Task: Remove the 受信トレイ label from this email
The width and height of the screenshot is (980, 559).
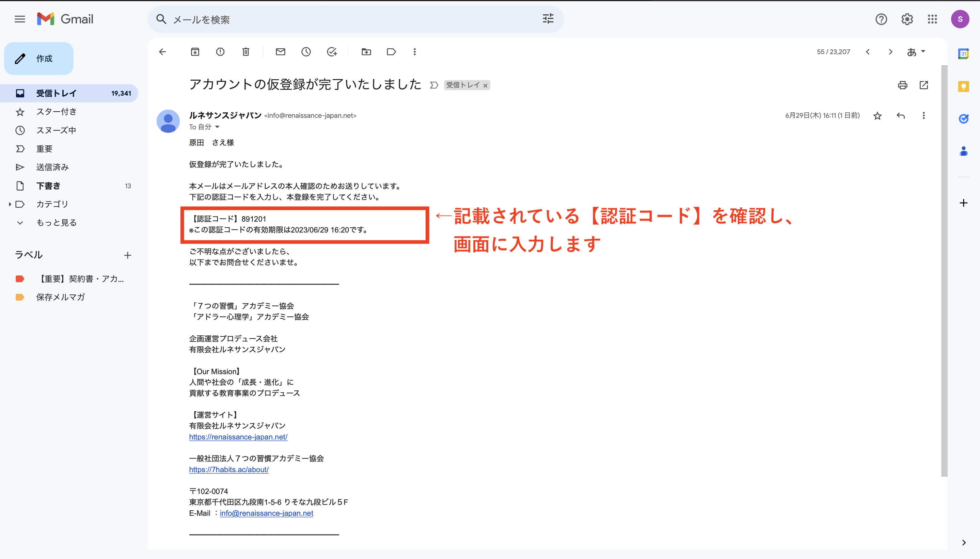Action: tap(486, 85)
